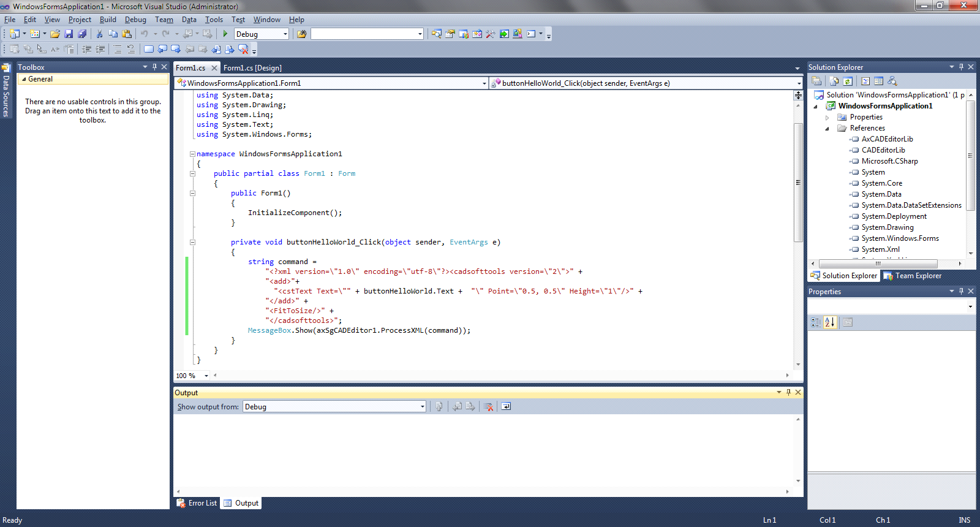Click the Add New Item icon
Screen dimensions: 980x527
click(35, 34)
